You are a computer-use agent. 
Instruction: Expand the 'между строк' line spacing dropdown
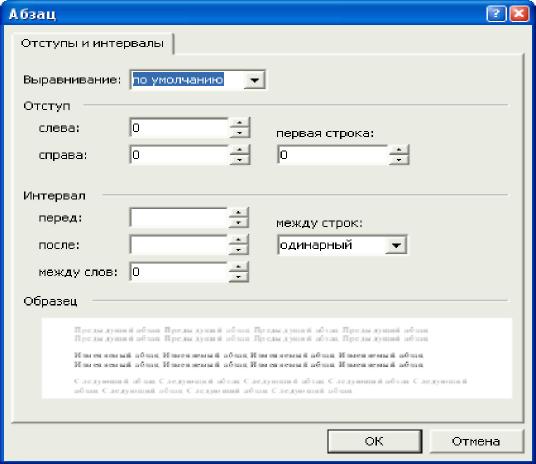pos(396,245)
